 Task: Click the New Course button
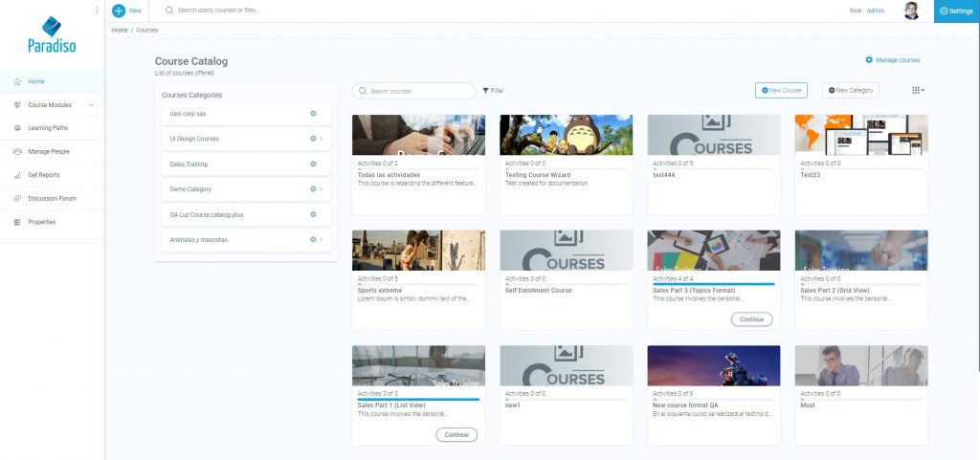pyautogui.click(x=781, y=90)
